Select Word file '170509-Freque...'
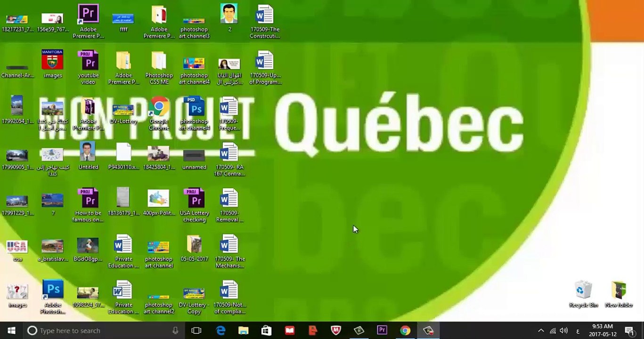 point(229,115)
